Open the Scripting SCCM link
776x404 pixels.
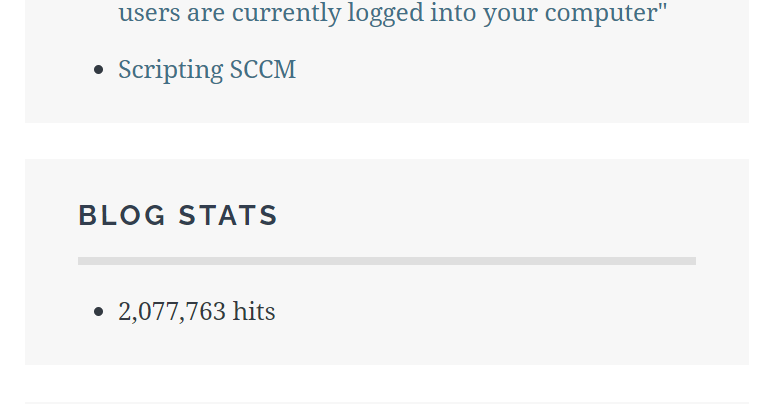click(207, 70)
